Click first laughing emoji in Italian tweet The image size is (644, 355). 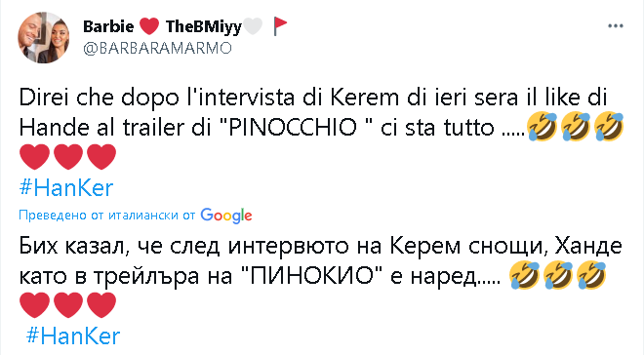543,127
